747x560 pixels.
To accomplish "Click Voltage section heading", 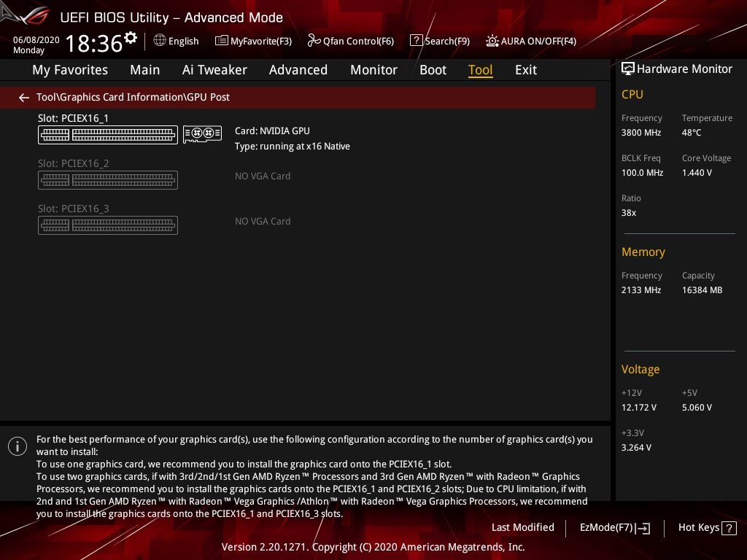I will [x=640, y=370].
